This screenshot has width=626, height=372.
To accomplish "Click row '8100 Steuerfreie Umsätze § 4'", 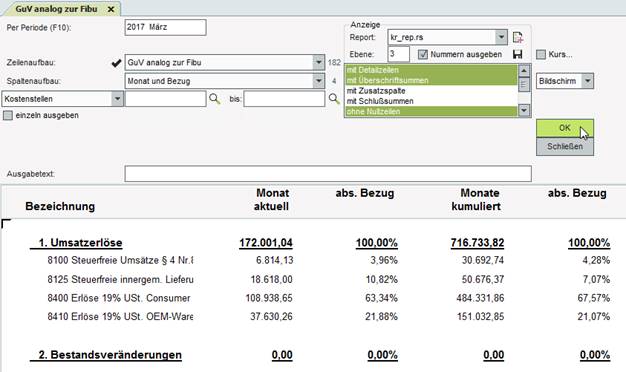I will (x=120, y=260).
